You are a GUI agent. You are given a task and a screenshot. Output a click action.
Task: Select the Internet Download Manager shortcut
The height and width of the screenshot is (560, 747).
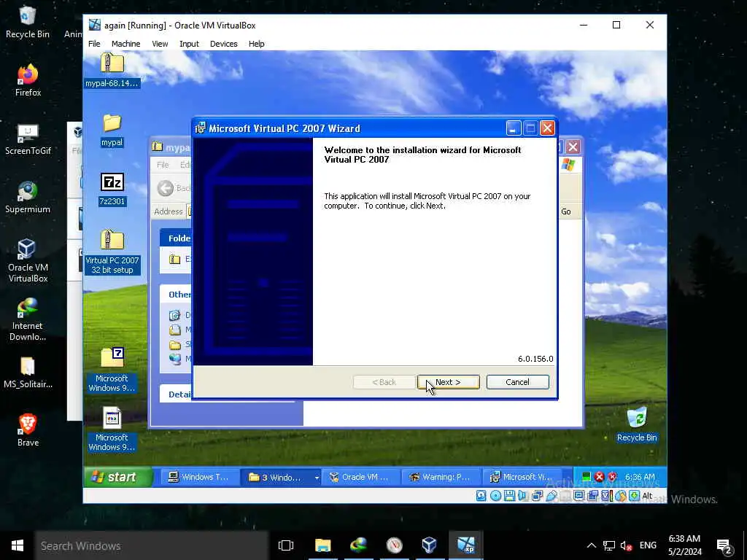[x=28, y=319]
